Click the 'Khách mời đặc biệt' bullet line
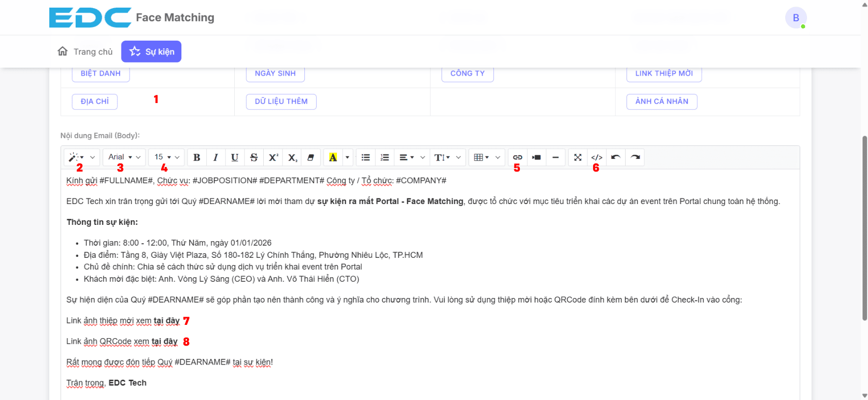868x400 pixels. point(222,279)
